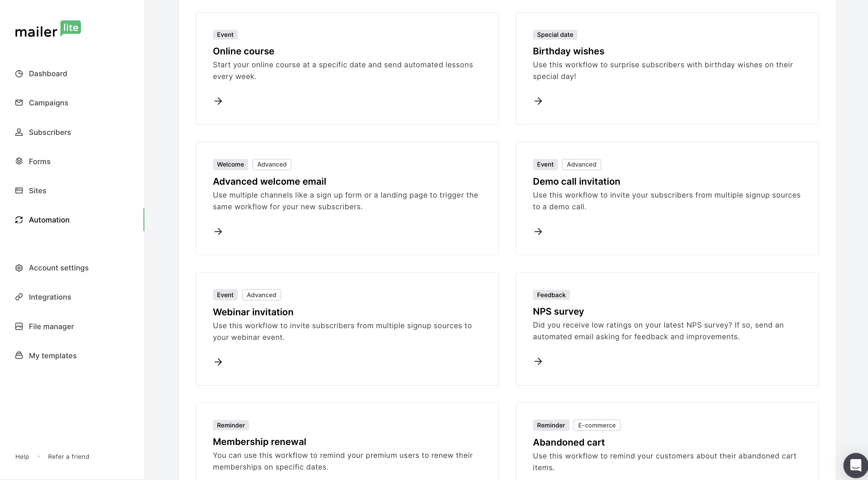The height and width of the screenshot is (480, 868).
Task: Click the Webinar invitation arrow
Action: pos(218,362)
